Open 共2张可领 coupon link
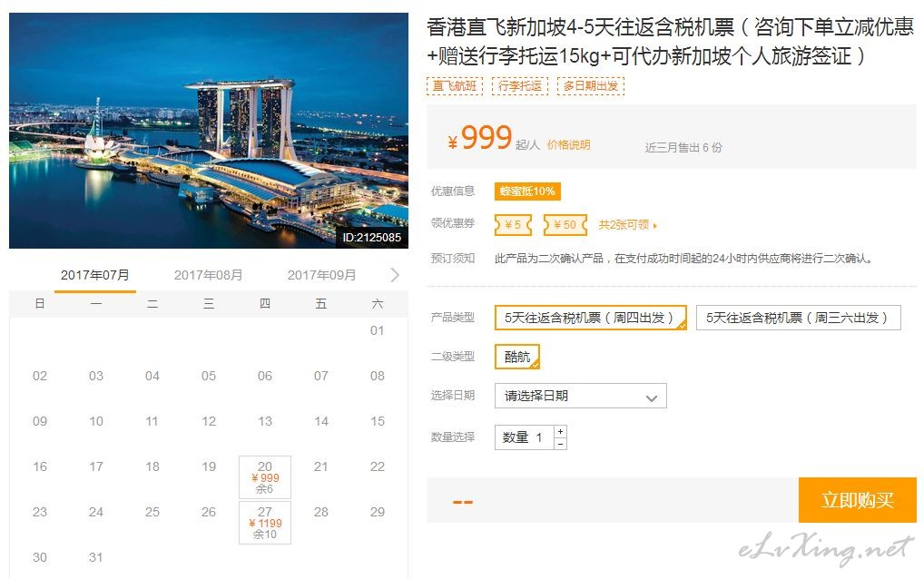The height and width of the screenshot is (579, 924). pyautogui.click(x=627, y=224)
